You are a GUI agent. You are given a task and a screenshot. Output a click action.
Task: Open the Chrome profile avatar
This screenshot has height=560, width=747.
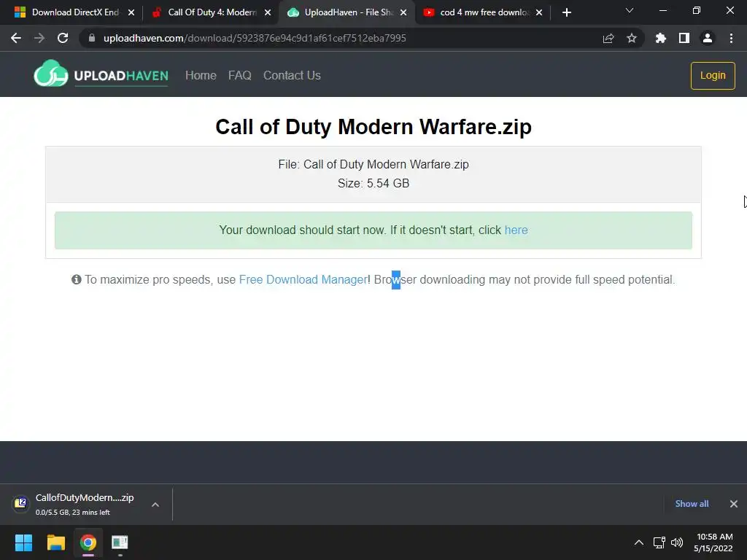point(708,38)
